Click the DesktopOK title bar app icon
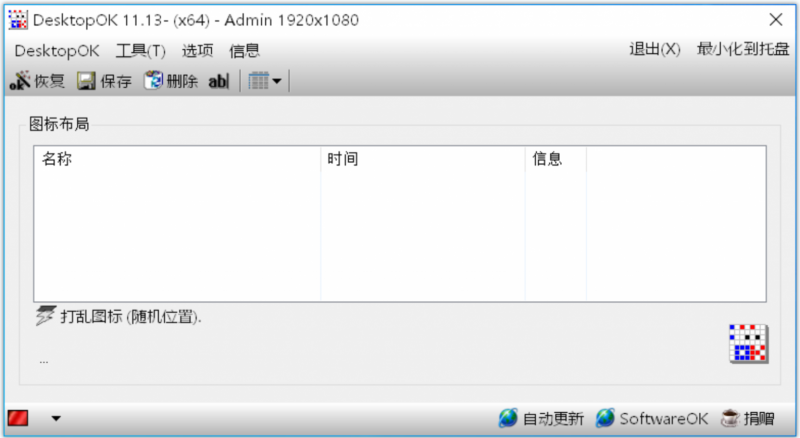The height and width of the screenshot is (438, 800). [x=18, y=20]
